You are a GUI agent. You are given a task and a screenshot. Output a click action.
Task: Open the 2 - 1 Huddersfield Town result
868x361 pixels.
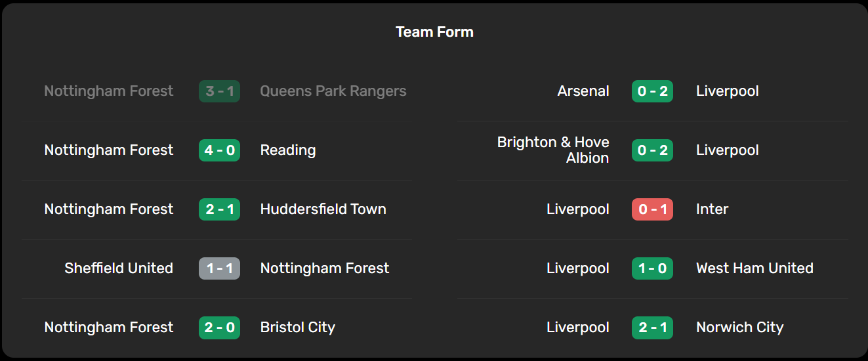(219, 209)
